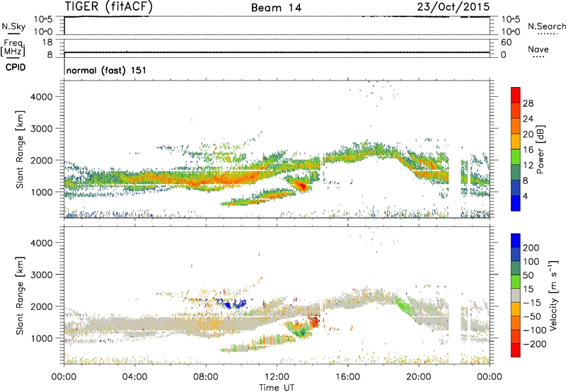Viewport: 566px width, 392px height.
Task: Click the 'Time UT' axis label
Action: point(277,388)
